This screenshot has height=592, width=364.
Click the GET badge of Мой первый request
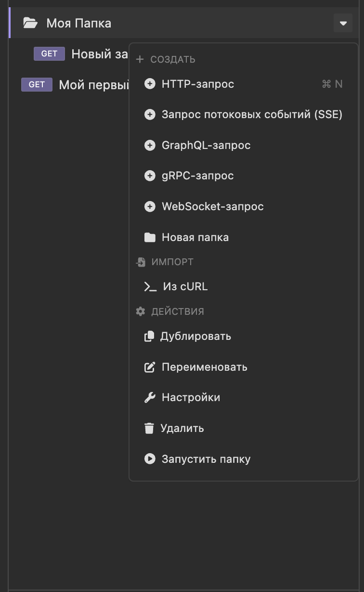[x=37, y=84]
